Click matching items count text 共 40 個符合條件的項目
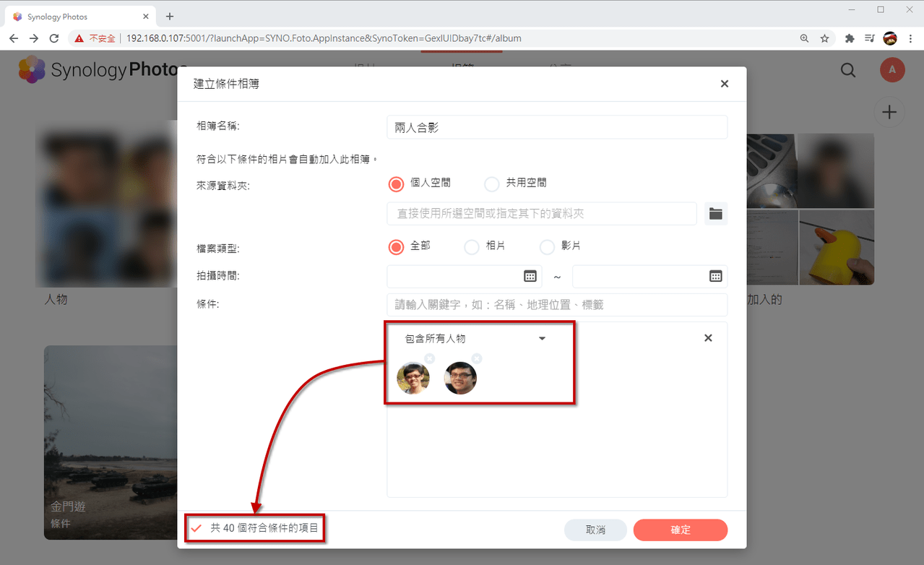 point(264,528)
